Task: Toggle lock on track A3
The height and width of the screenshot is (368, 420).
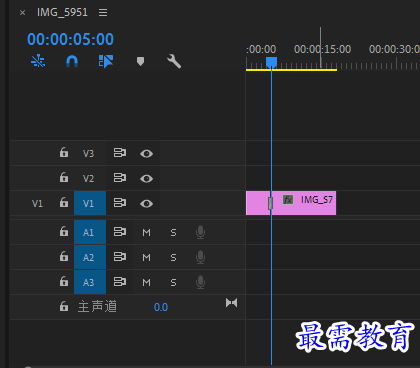Action: point(64,282)
